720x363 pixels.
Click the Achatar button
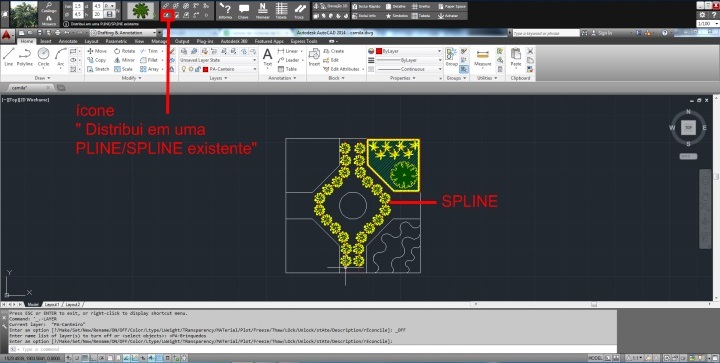pyautogui.click(x=449, y=16)
